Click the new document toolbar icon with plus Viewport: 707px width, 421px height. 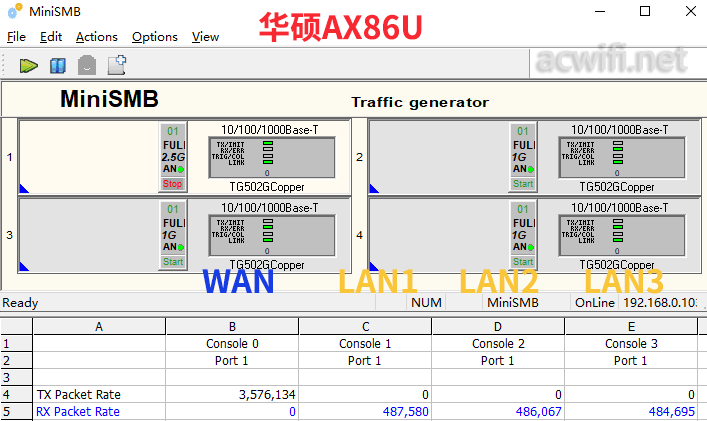pyautogui.click(x=117, y=65)
